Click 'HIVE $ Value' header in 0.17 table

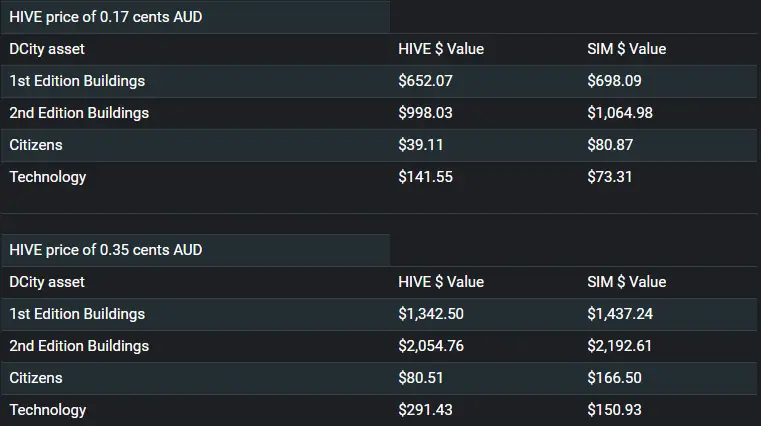pos(441,49)
